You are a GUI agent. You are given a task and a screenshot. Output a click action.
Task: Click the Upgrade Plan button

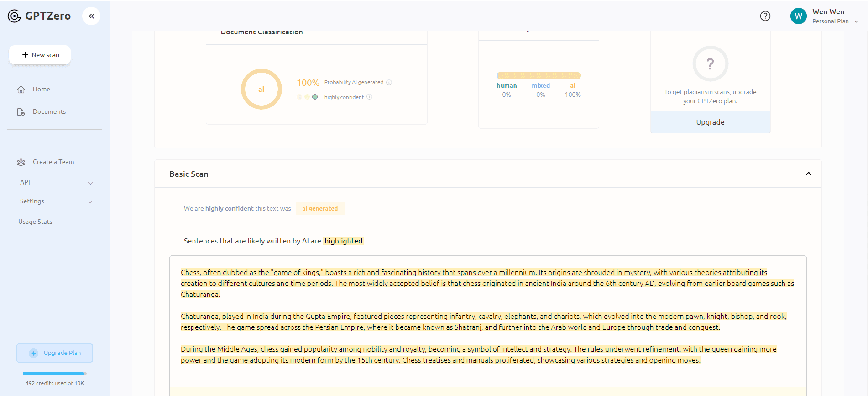tap(55, 353)
